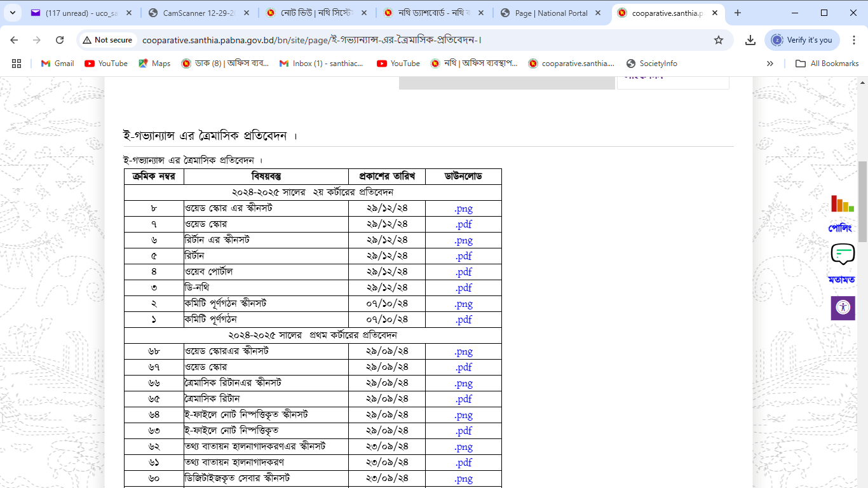Expand the tab search dropdown arrow
868x488 pixels.
point(15,13)
